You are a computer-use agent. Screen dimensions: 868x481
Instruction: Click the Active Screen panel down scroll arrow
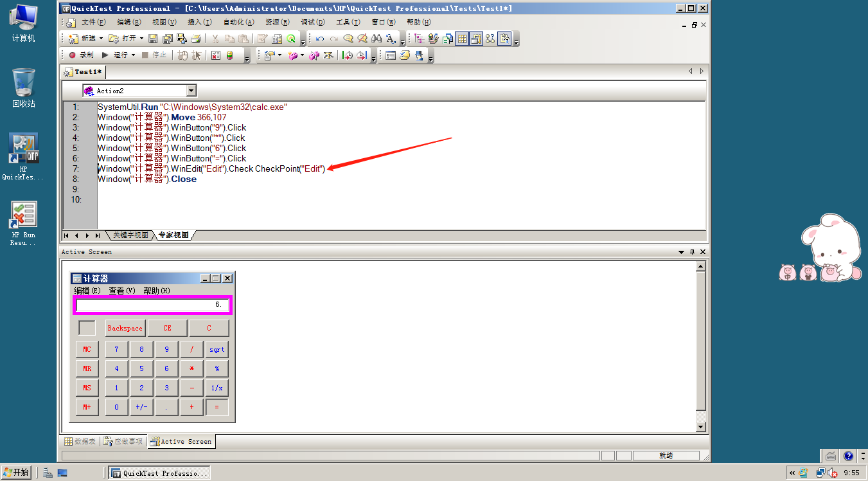pyautogui.click(x=702, y=427)
